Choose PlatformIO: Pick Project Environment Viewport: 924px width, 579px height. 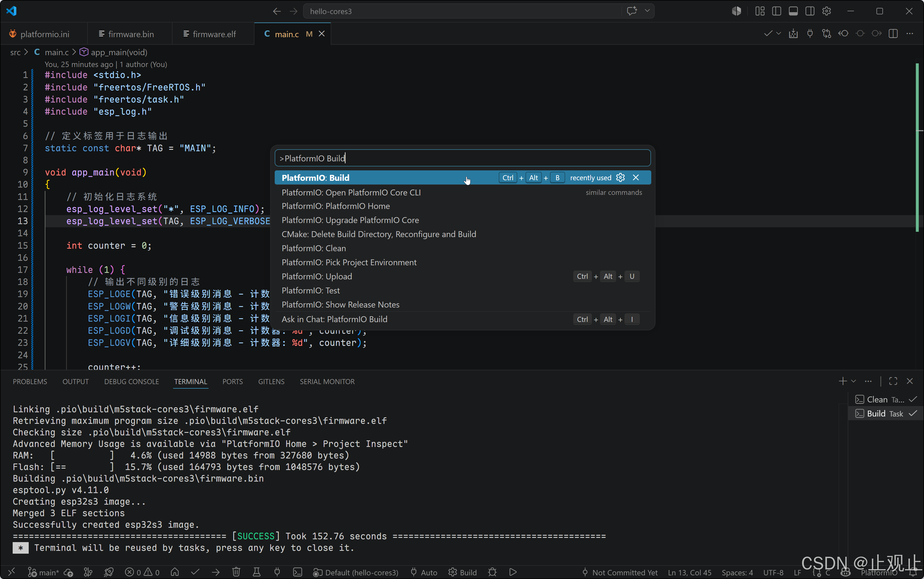[463, 262]
